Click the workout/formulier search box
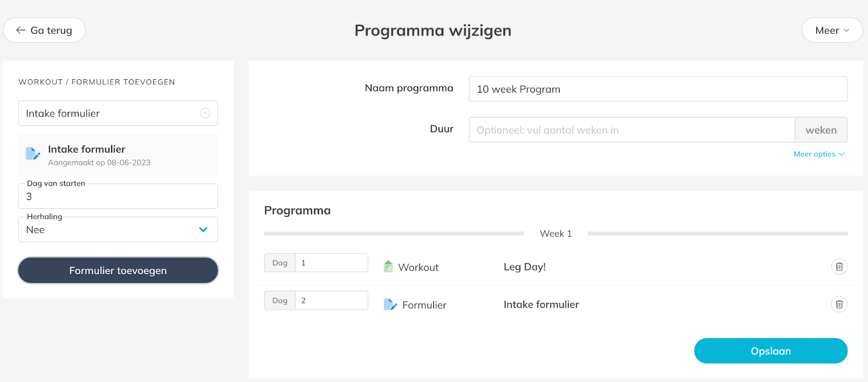The image size is (868, 382). (x=108, y=113)
